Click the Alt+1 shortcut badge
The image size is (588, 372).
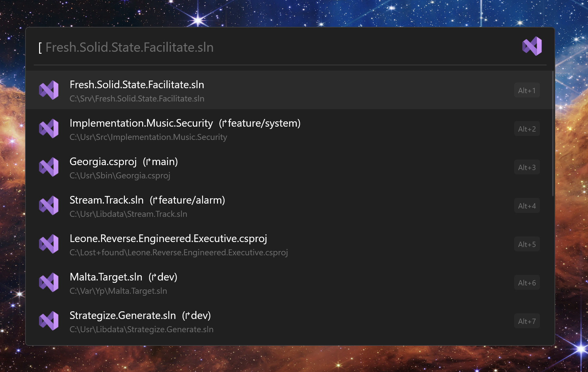527,91
